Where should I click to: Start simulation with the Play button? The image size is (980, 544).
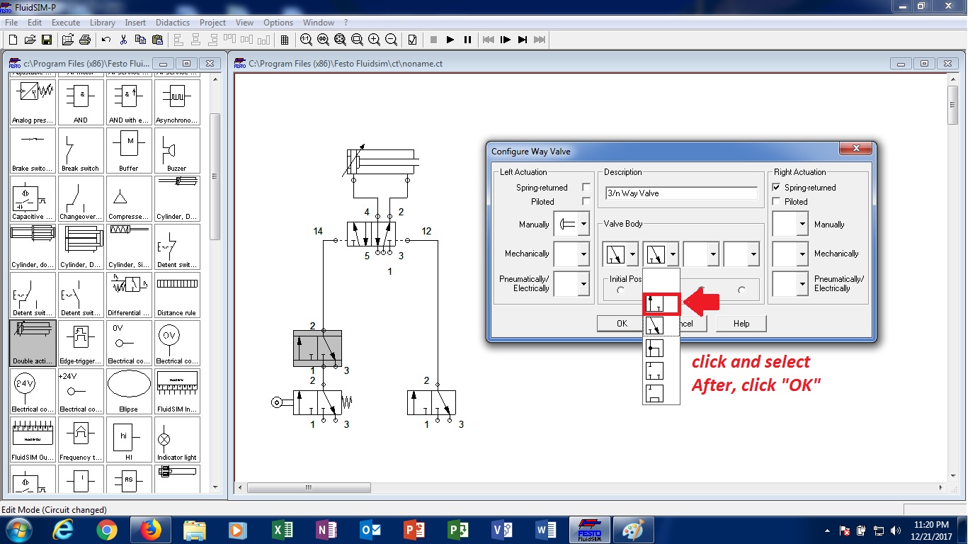[450, 40]
